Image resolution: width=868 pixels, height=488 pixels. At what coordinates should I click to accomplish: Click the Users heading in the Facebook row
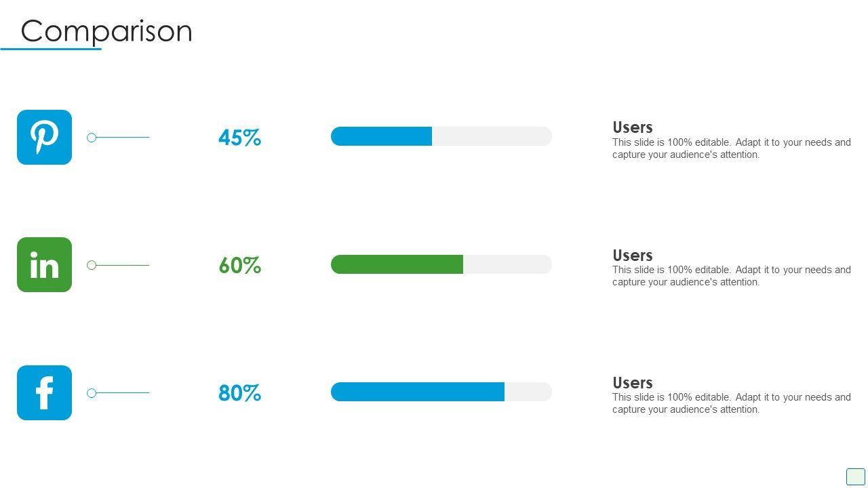click(x=632, y=383)
